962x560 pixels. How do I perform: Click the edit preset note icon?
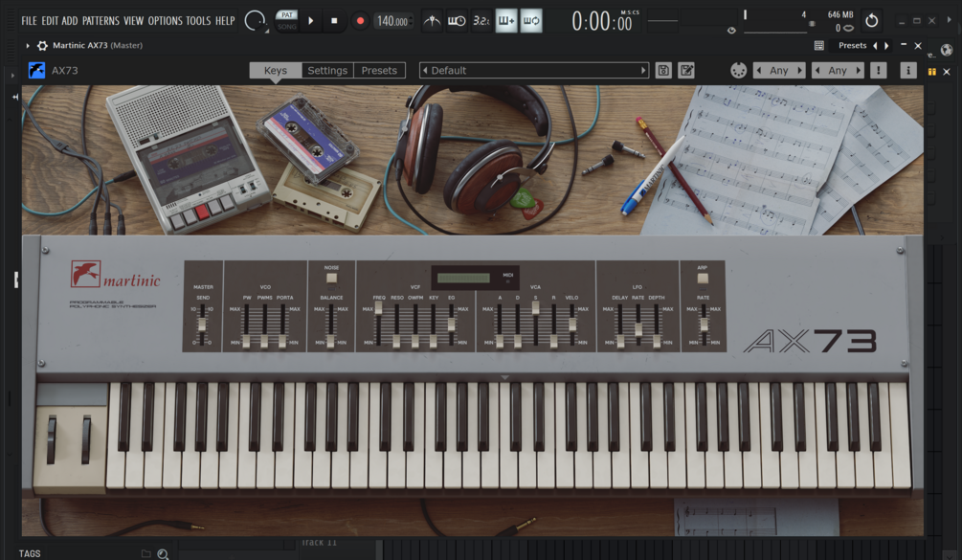[x=686, y=71]
